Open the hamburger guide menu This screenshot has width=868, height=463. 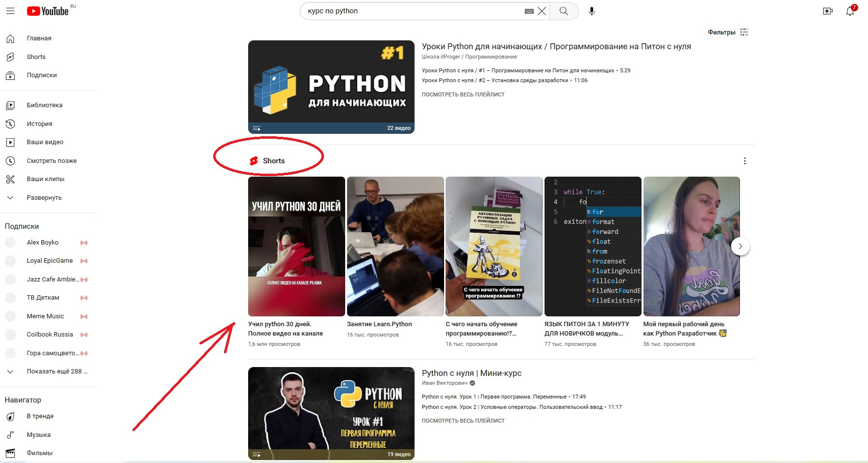[x=10, y=11]
